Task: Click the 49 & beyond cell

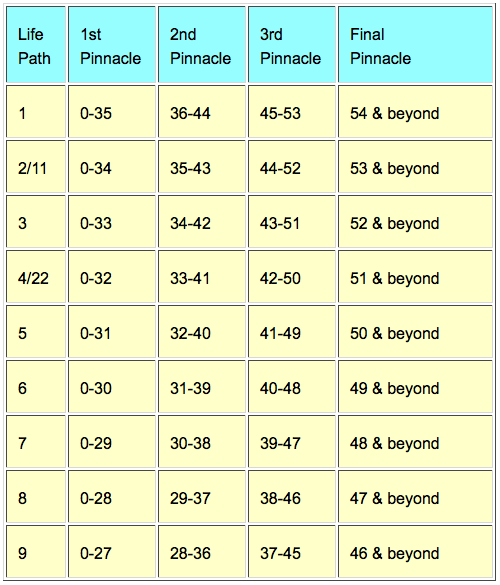Action: 415,387
